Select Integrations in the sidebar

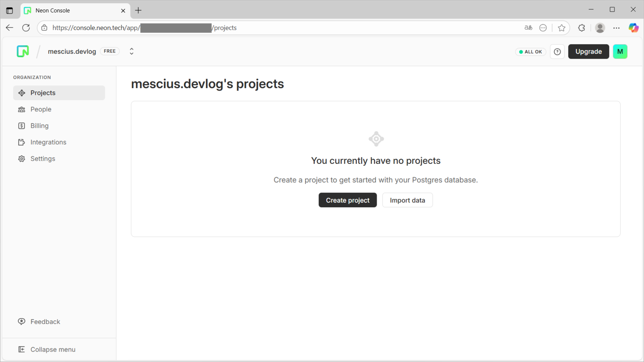coord(48,142)
